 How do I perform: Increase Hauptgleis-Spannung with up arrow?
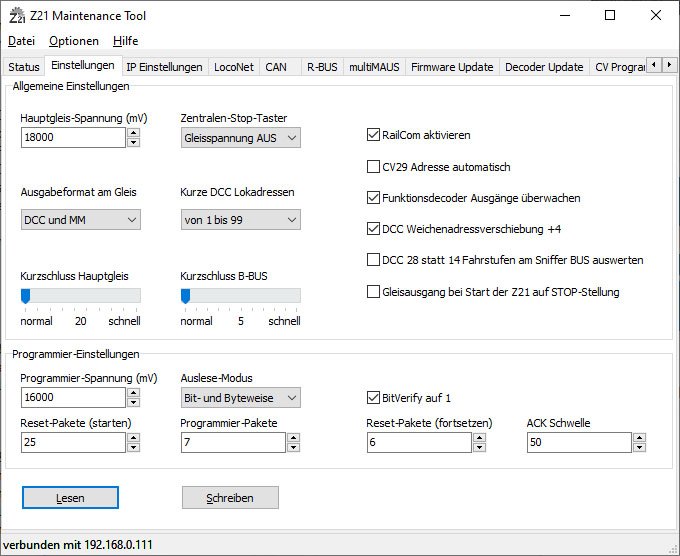tap(134, 133)
